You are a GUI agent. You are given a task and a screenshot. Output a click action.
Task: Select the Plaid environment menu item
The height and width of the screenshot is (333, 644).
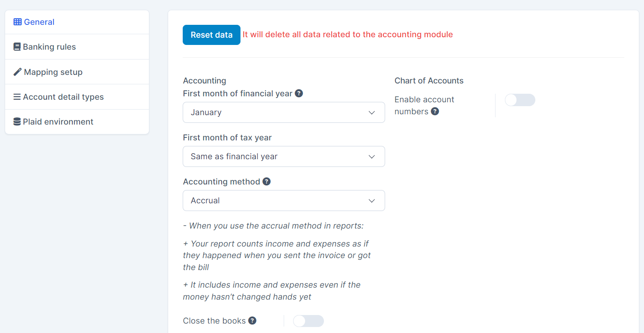coord(58,122)
